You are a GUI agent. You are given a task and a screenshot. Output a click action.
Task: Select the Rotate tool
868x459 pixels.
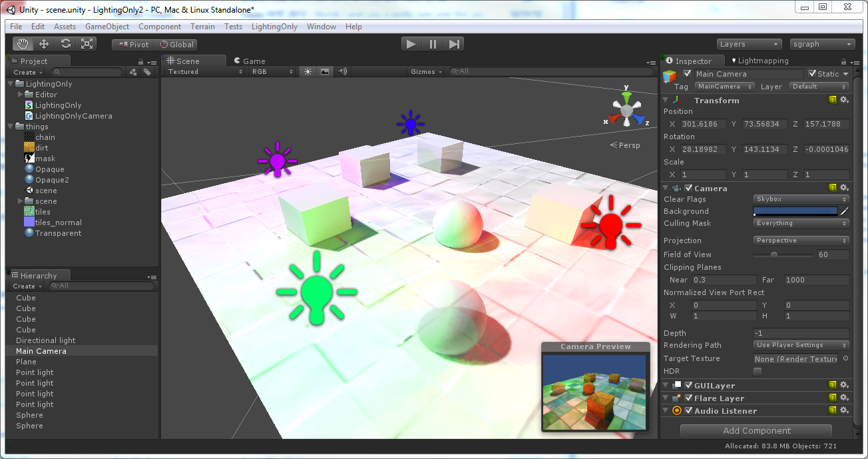click(65, 44)
